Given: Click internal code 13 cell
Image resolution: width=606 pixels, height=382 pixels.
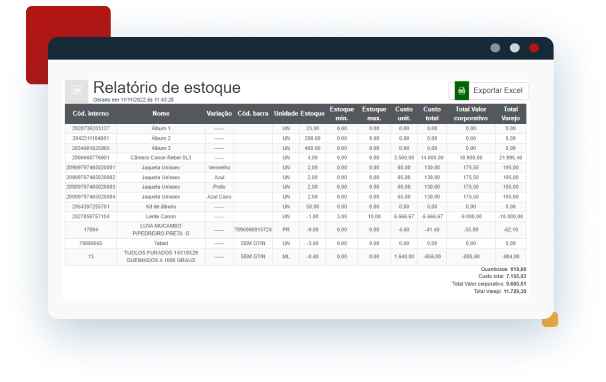Looking at the screenshot, I should point(91,257).
